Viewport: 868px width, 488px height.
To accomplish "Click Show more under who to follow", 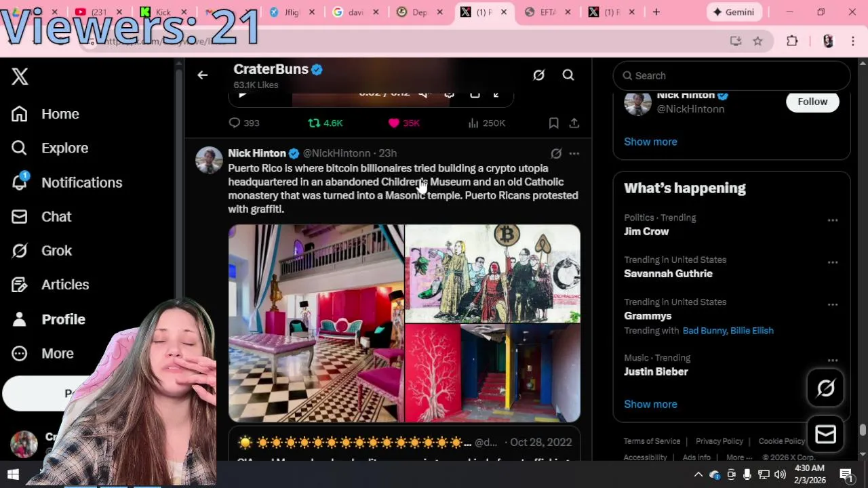I will tap(650, 142).
